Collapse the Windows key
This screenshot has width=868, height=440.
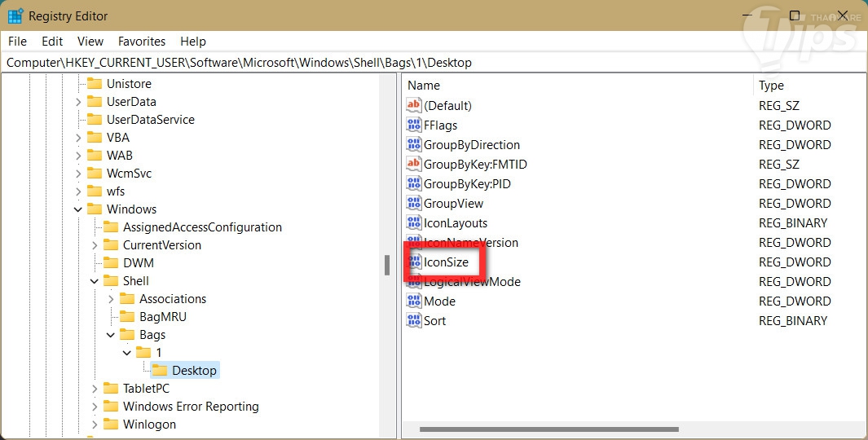(x=78, y=209)
